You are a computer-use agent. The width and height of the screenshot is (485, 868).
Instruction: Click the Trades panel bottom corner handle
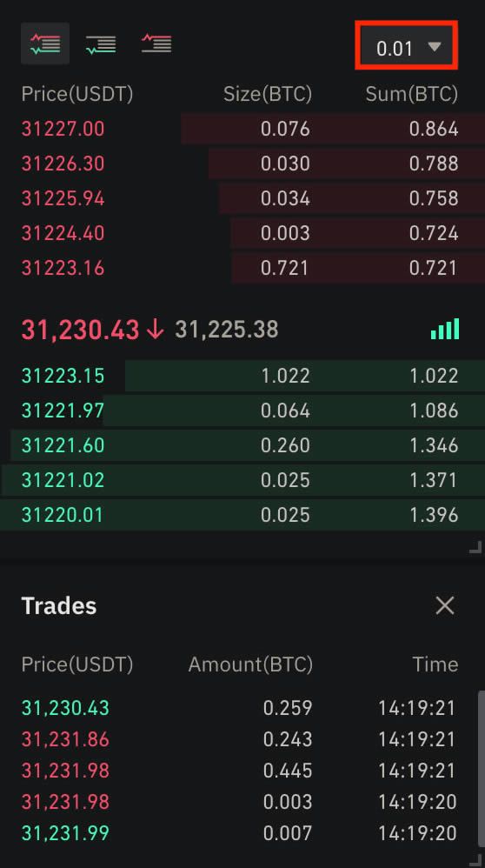pos(475,858)
